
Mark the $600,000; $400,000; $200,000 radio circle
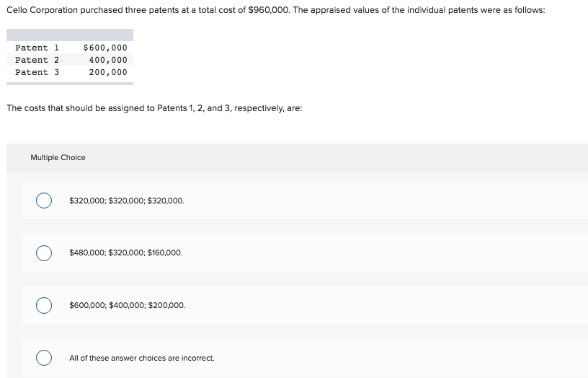click(44, 305)
